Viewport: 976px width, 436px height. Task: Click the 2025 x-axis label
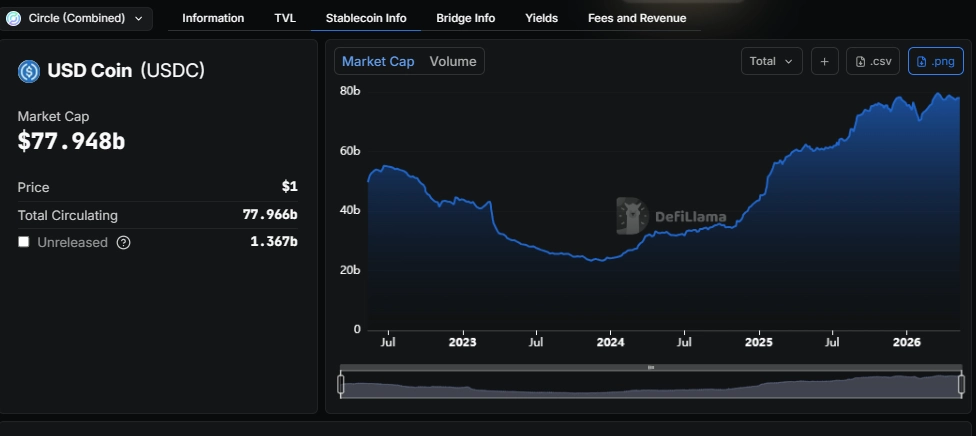click(759, 342)
